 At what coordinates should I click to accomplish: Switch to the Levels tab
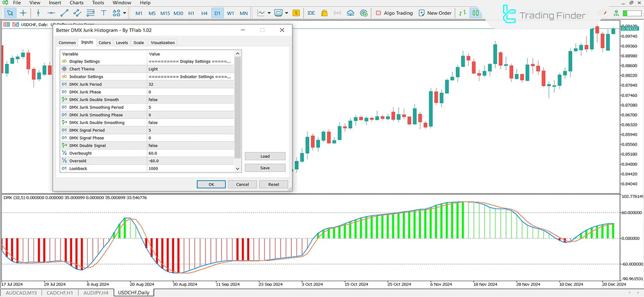coord(122,43)
